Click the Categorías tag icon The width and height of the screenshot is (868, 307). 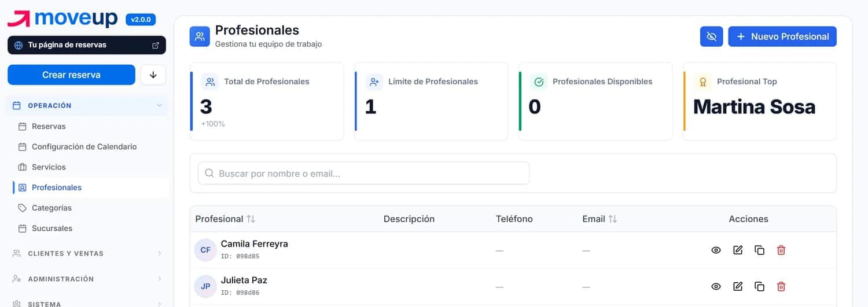coord(23,208)
